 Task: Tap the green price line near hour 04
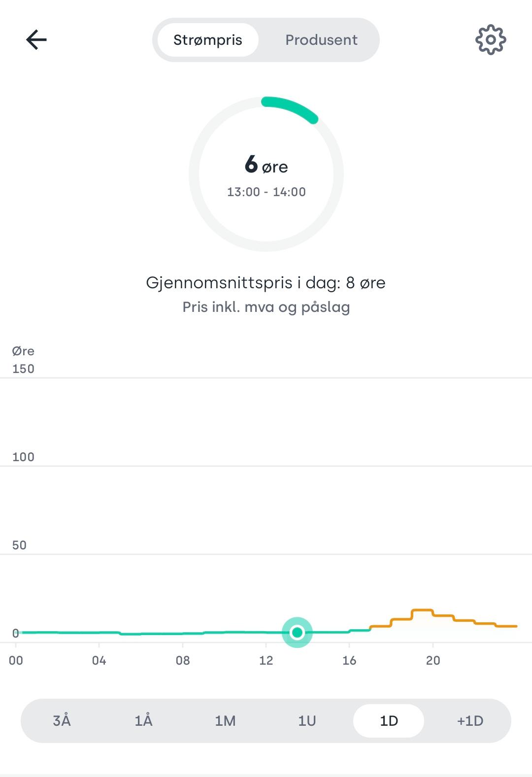99,632
